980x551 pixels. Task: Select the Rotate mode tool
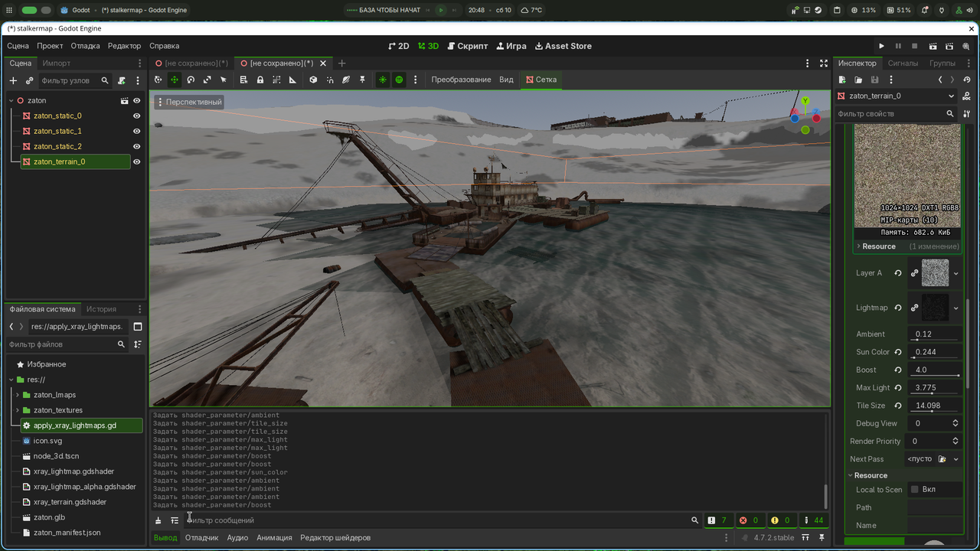pos(191,80)
